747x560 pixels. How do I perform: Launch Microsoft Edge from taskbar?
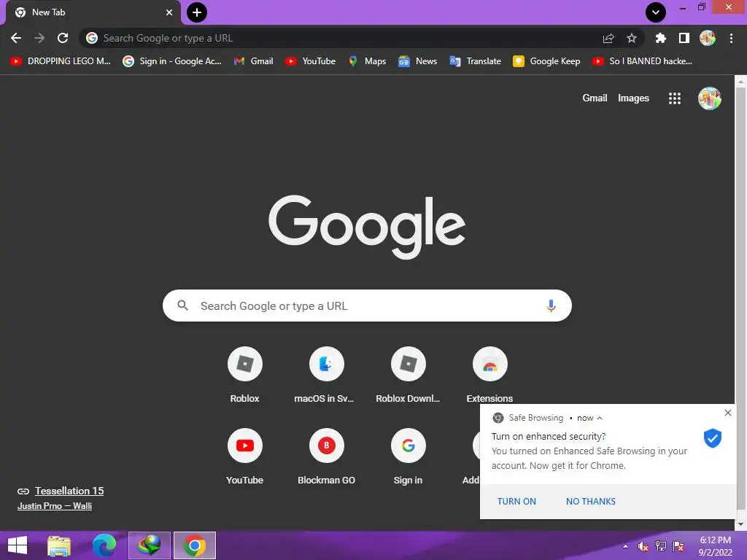coord(104,545)
